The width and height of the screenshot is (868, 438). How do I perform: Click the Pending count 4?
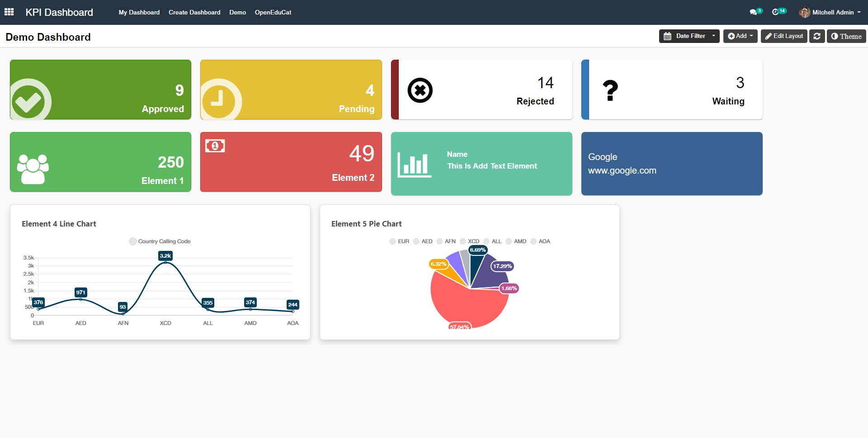pos(370,90)
